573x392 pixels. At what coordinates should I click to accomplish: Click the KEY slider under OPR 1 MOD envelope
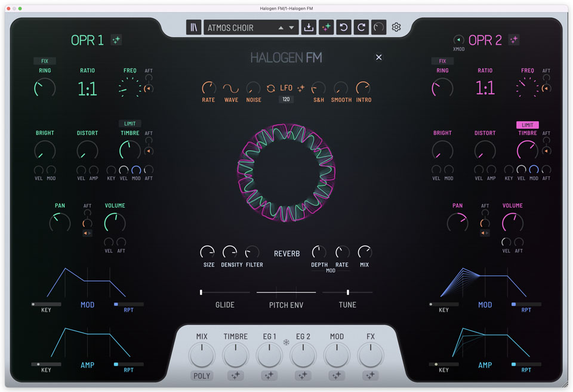[46, 304]
